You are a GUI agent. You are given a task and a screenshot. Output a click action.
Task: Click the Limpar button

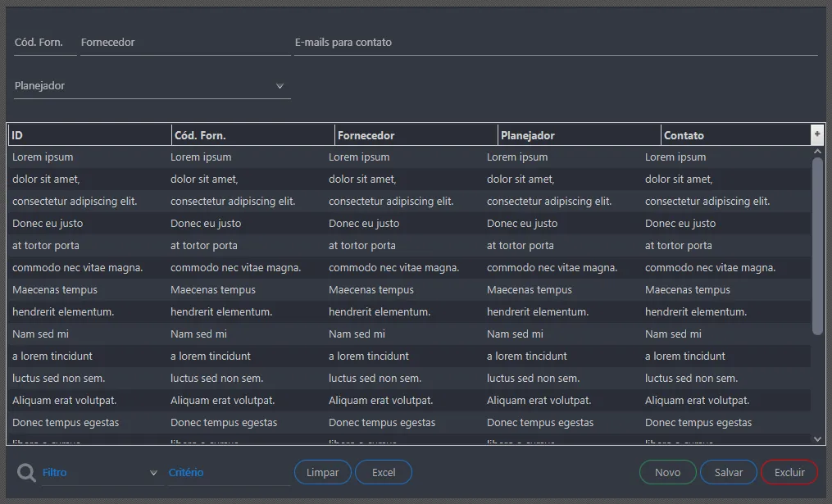pyautogui.click(x=323, y=472)
